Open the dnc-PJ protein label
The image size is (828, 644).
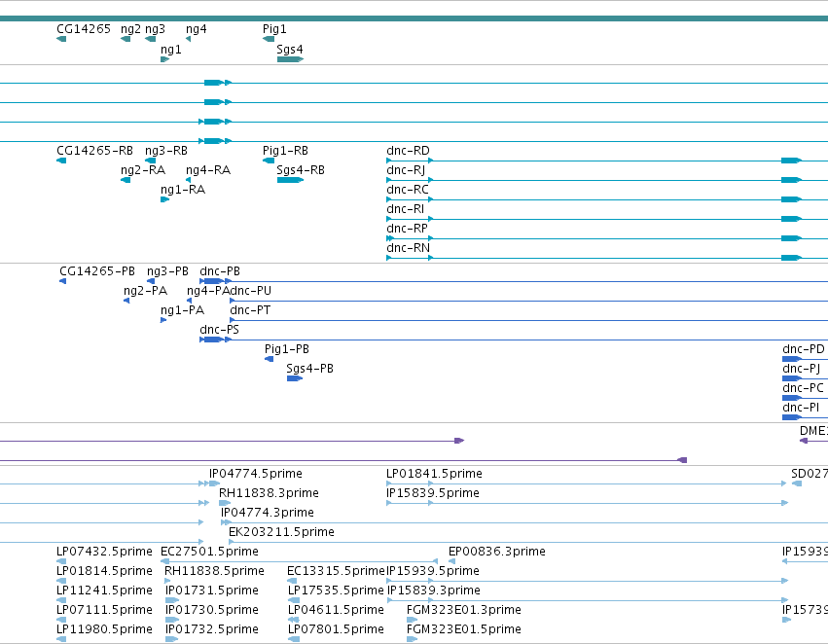pyautogui.click(x=801, y=369)
